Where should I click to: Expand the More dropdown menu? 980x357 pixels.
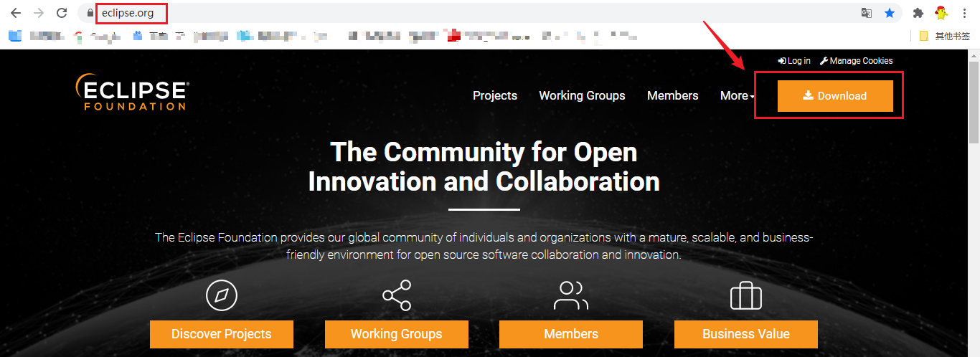coord(737,95)
